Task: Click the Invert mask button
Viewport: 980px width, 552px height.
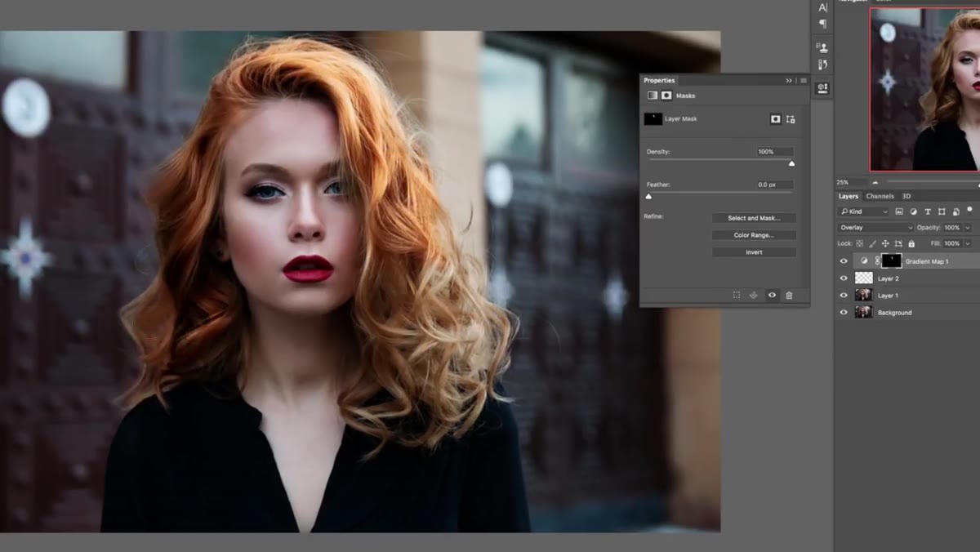Action: click(x=754, y=252)
